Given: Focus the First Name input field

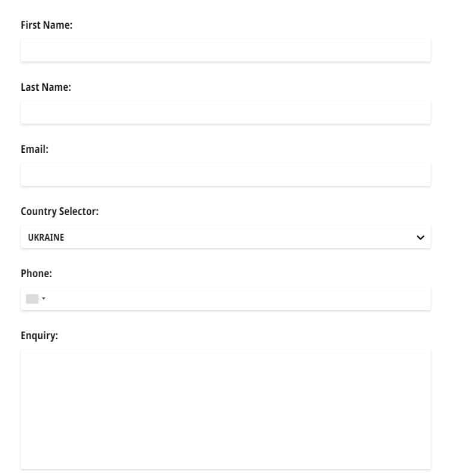Looking at the screenshot, I should 225,51.
